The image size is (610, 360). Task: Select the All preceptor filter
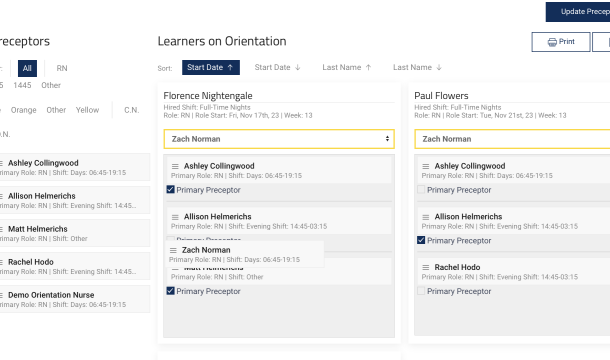click(27, 68)
